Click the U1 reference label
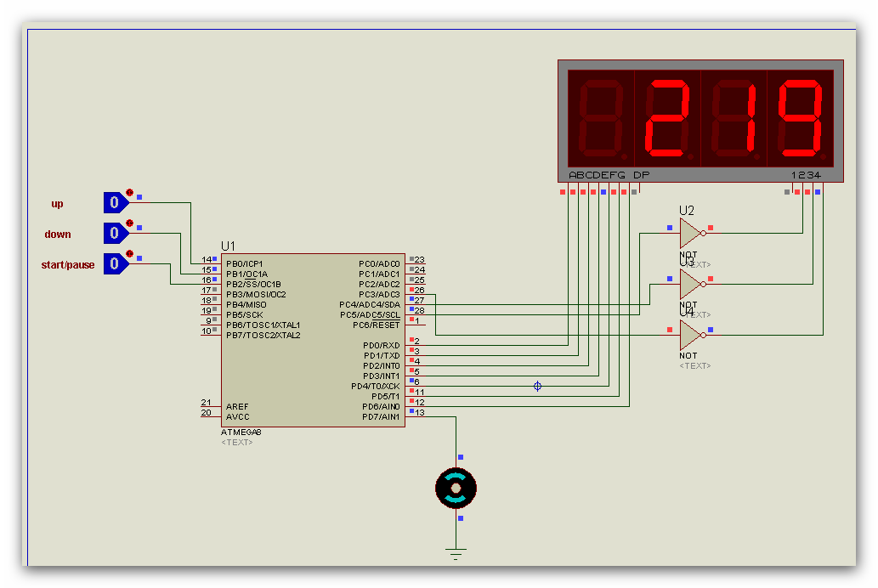 228,246
